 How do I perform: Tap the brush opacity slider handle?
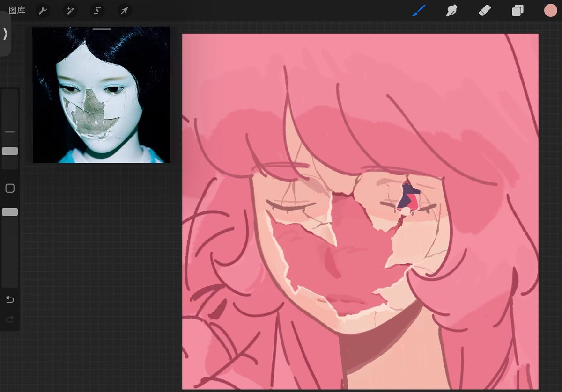(10, 212)
